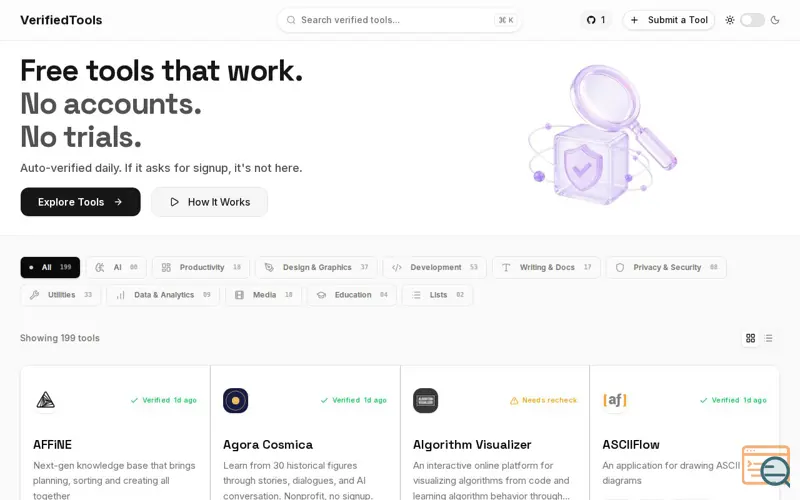Viewport: 800px width, 500px height.
Task: Click the arrow icon in Explore Tools
Action: 118,202
